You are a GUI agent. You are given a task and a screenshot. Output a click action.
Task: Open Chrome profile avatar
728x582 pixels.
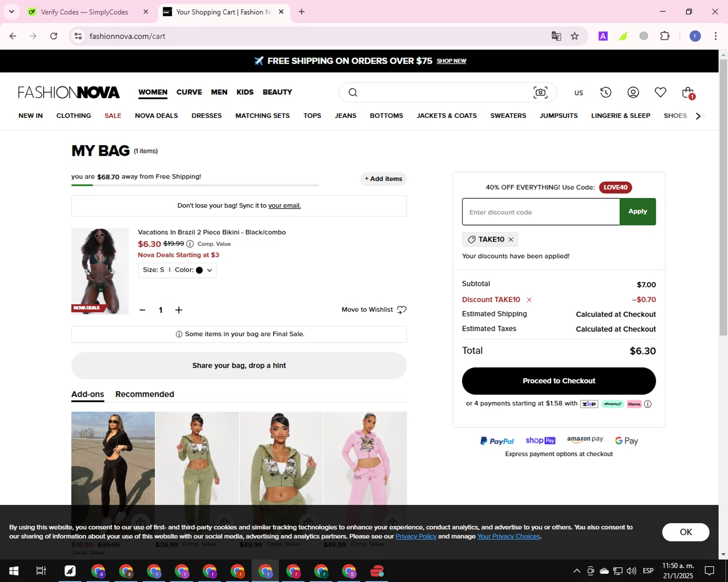[695, 36]
